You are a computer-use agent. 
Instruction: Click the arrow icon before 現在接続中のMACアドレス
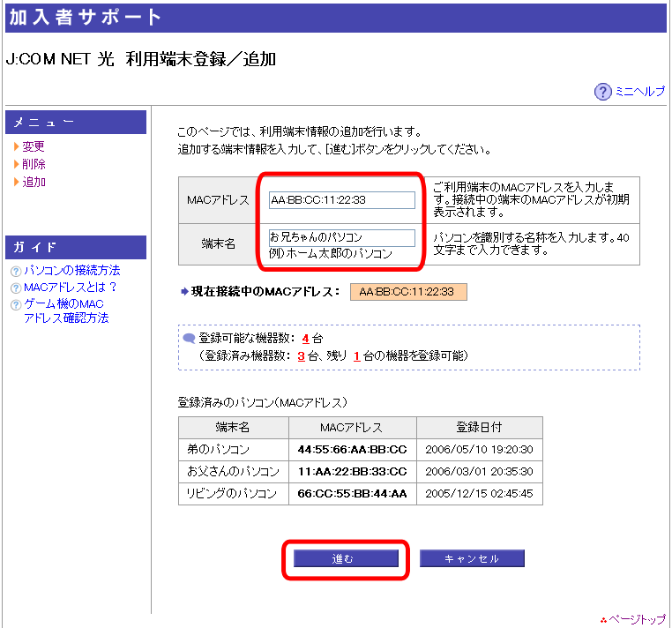tap(184, 292)
